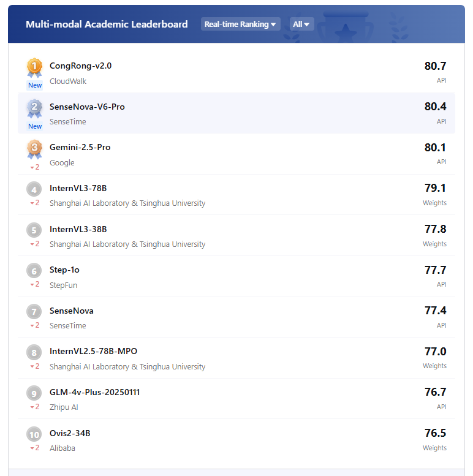
Task: Click the bronze rank 3 medal icon
Action: click(34, 149)
